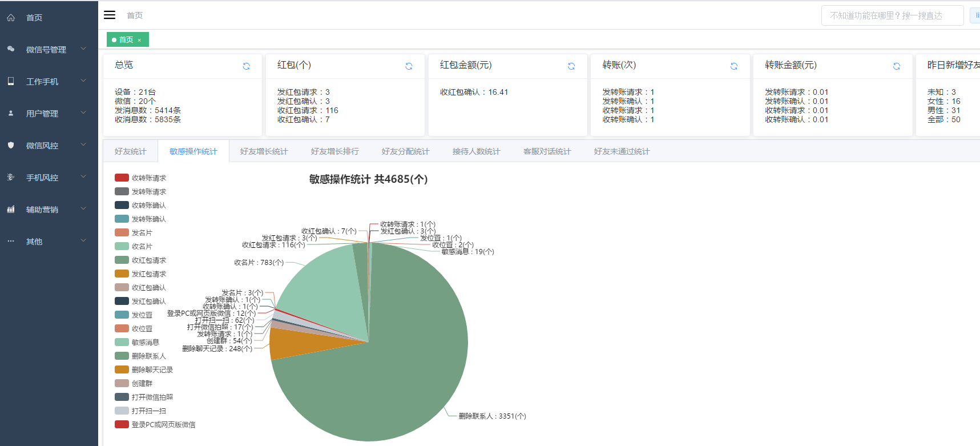
Task: Select 敏感操作统计 tab
Action: pyautogui.click(x=193, y=151)
